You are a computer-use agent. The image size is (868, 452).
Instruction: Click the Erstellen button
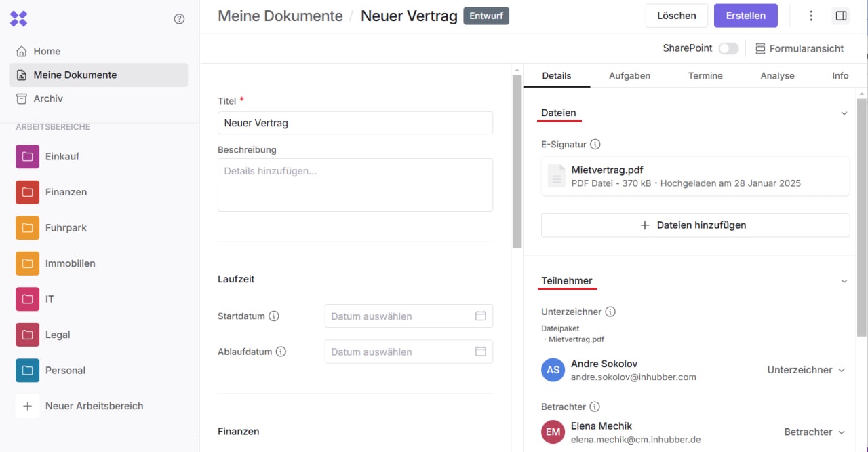click(x=745, y=16)
